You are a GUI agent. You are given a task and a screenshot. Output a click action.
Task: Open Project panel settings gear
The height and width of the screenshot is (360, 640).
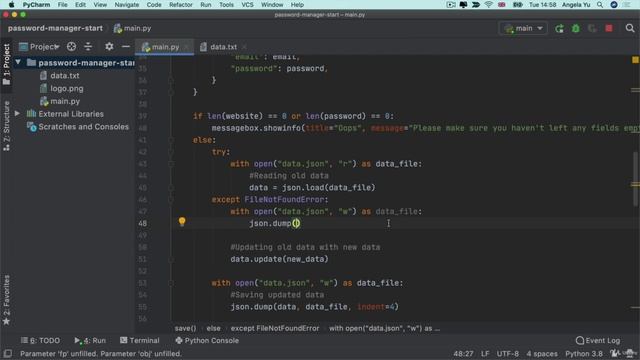click(109, 47)
